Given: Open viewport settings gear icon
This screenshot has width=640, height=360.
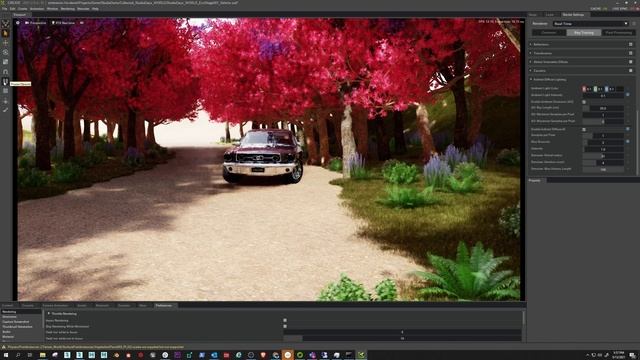Looking at the screenshot, I should pos(18,23).
